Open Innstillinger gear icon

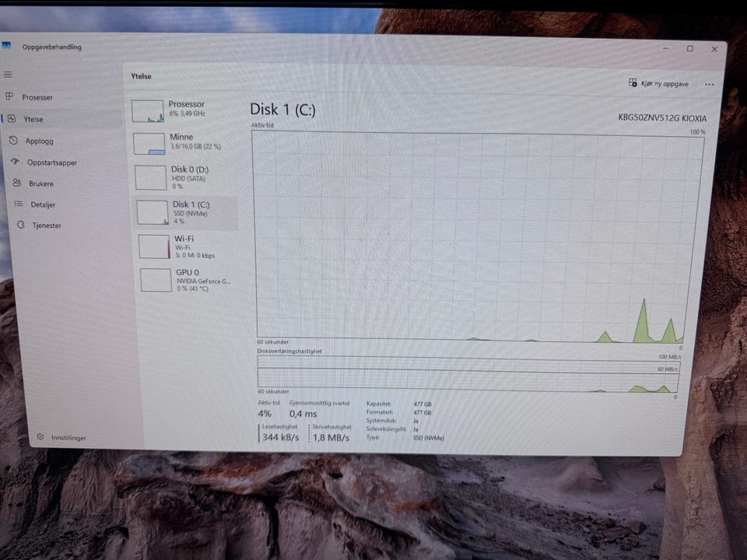pos(40,436)
